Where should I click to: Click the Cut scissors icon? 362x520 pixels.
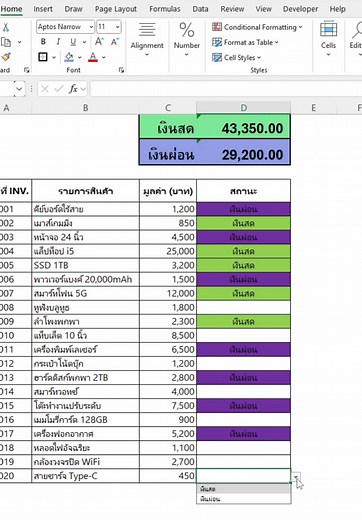[5, 27]
